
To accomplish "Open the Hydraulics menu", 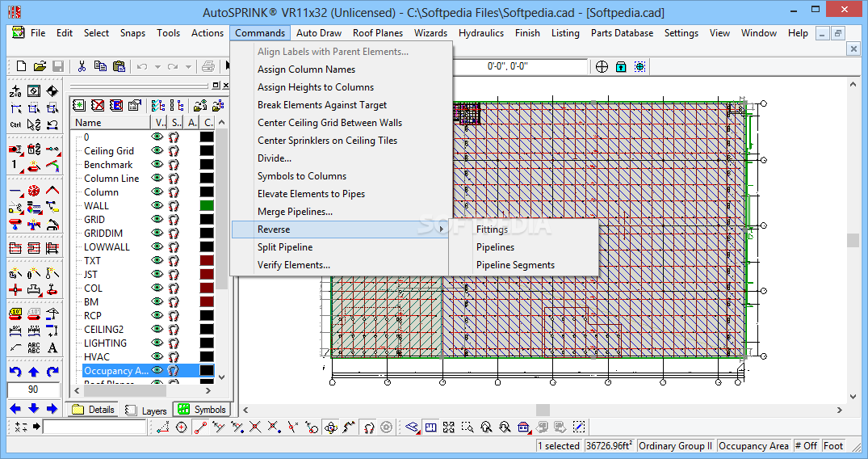I will click(481, 32).
